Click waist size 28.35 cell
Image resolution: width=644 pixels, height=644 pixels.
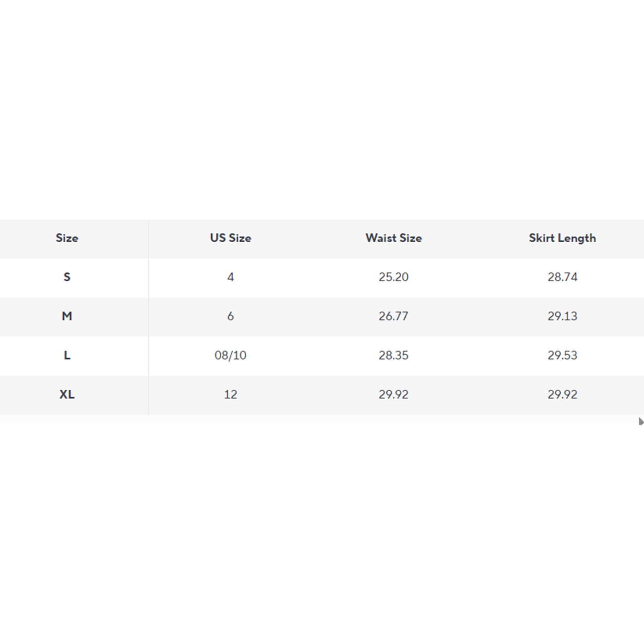(394, 355)
